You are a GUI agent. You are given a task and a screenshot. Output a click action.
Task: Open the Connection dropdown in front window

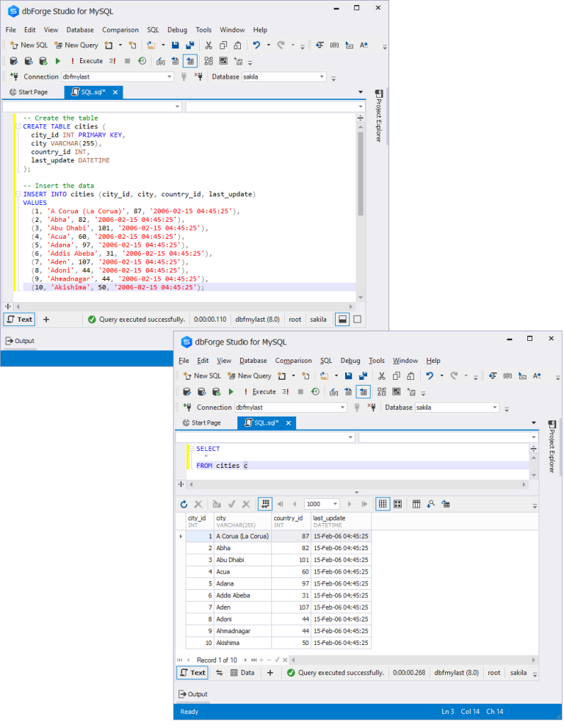342,408
